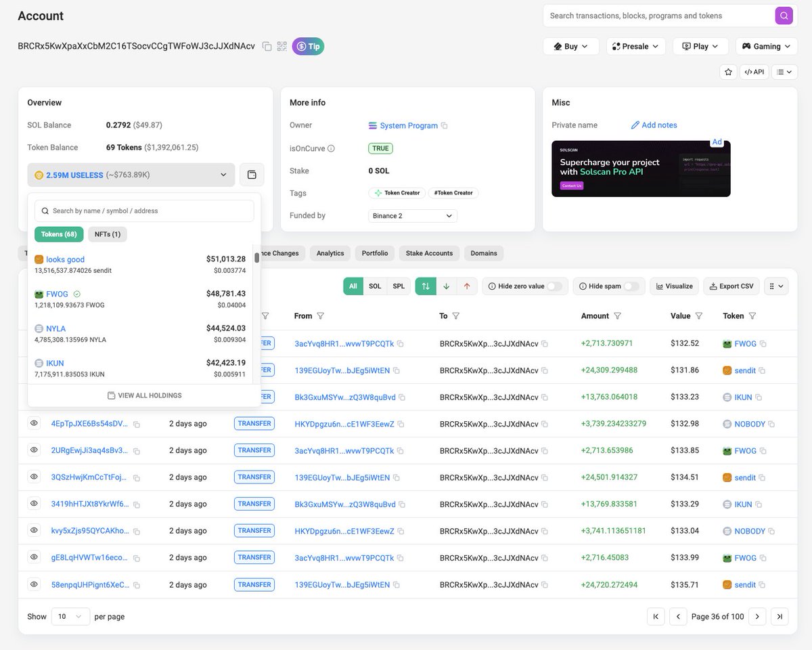
Task: Collapse the 2.59M USELESS token dropdown
Action: [x=131, y=175]
